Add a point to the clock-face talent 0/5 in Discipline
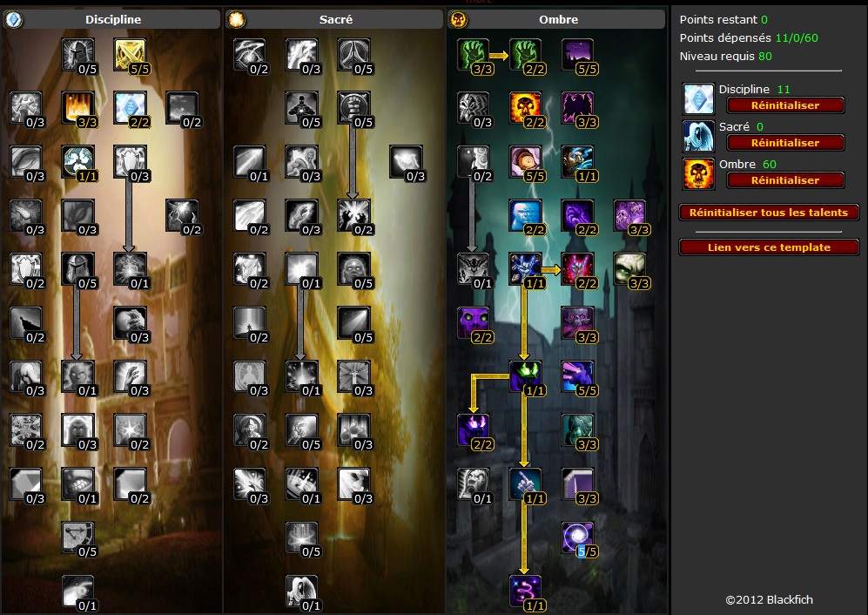 [78, 538]
